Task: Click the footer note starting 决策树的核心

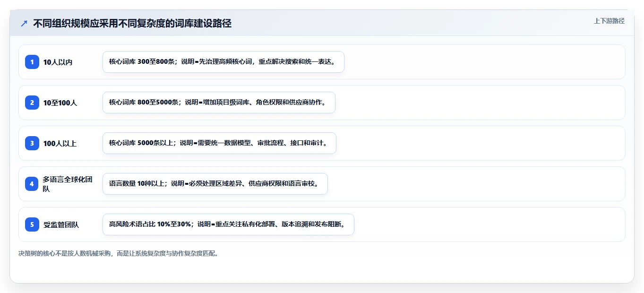Action: [x=118, y=253]
